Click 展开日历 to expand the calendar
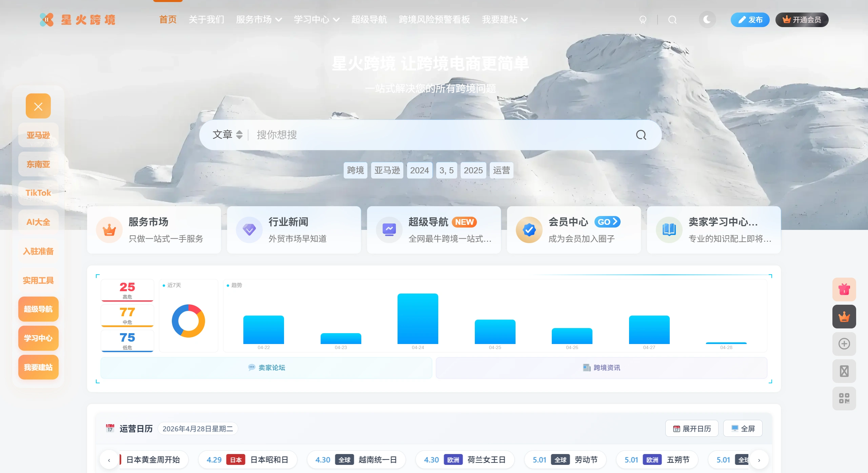 (692, 428)
